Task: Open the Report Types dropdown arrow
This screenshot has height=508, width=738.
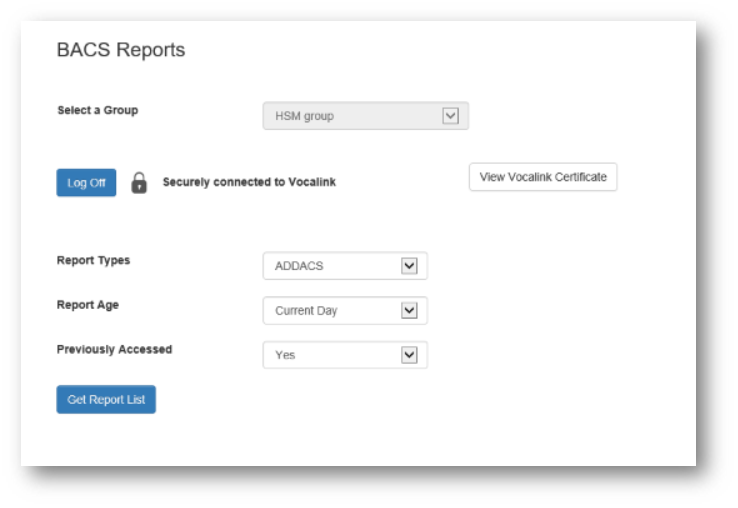Action: (408, 266)
